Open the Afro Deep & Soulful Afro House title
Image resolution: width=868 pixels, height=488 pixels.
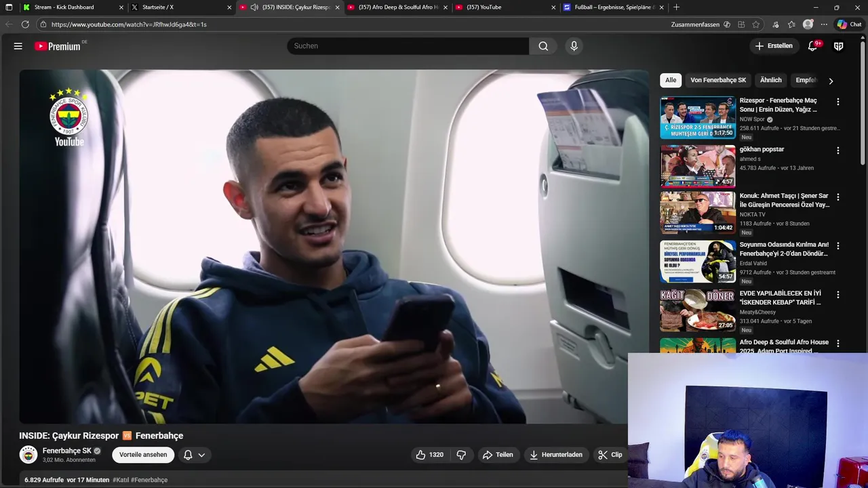[x=784, y=346]
